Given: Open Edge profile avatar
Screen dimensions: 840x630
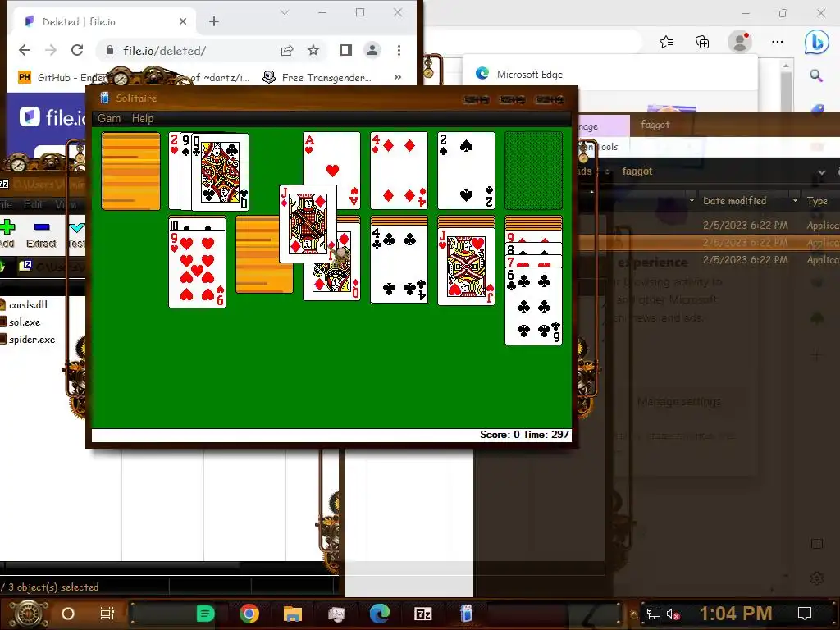Looking at the screenshot, I should (740, 42).
